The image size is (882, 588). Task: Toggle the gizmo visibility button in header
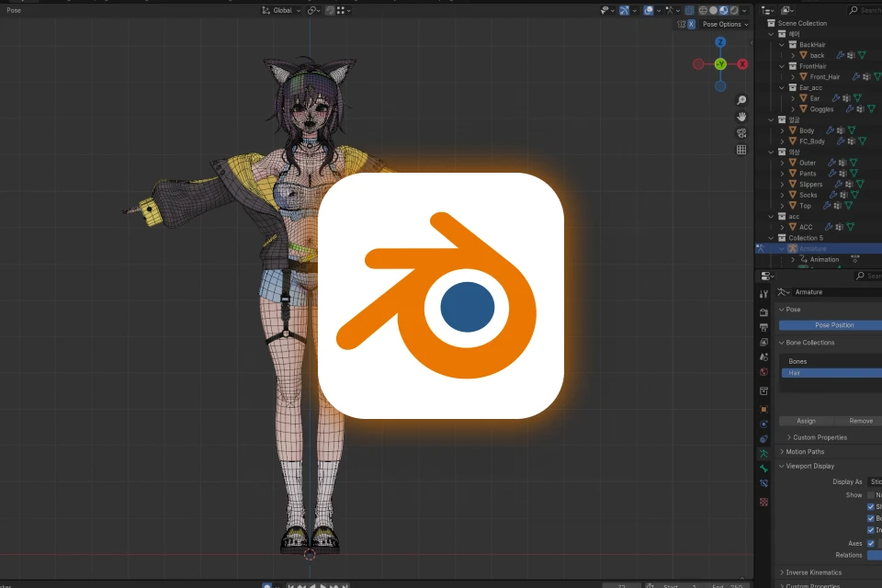[624, 10]
